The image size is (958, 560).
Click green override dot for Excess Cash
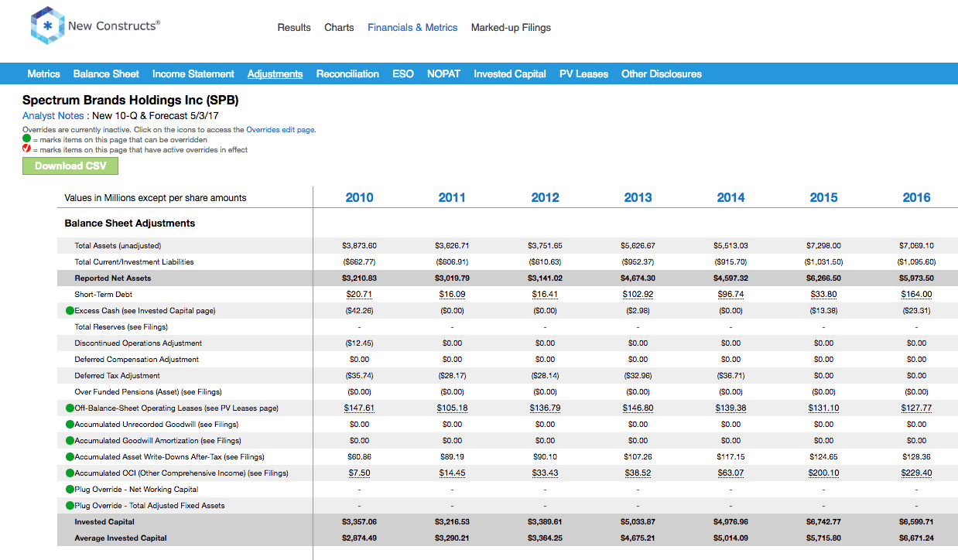[70, 311]
